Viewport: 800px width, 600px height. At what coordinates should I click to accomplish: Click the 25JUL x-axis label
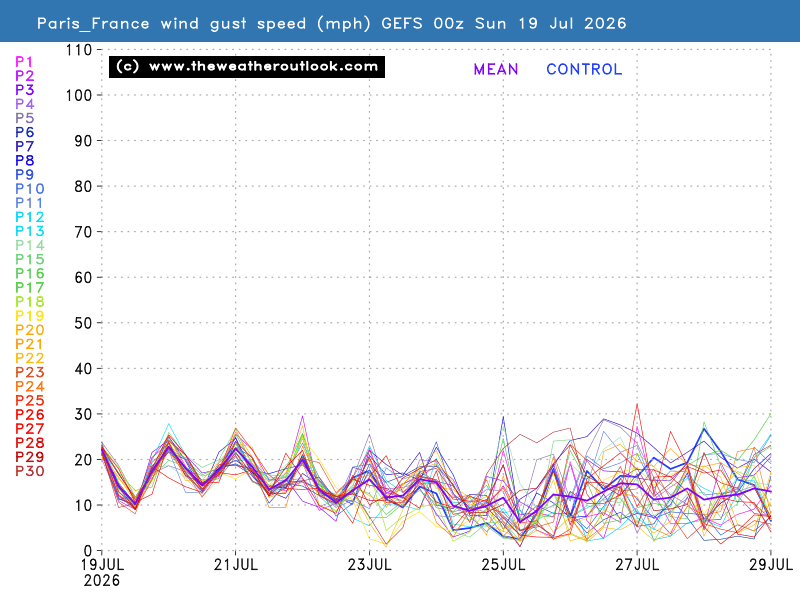pyautogui.click(x=503, y=565)
